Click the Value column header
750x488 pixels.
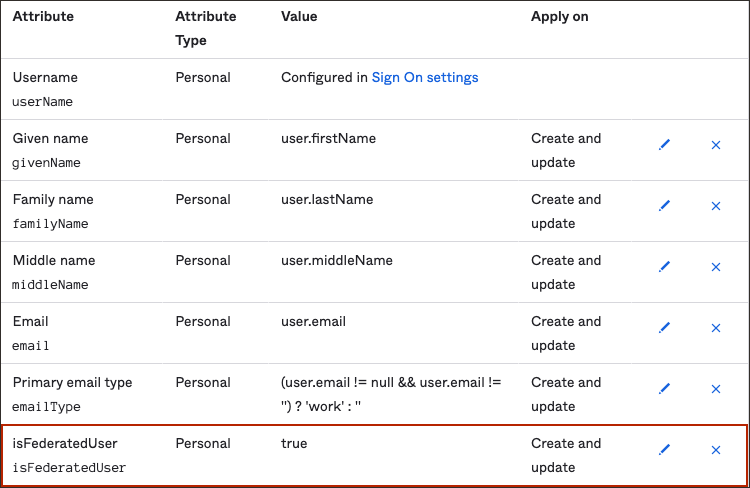click(x=300, y=17)
